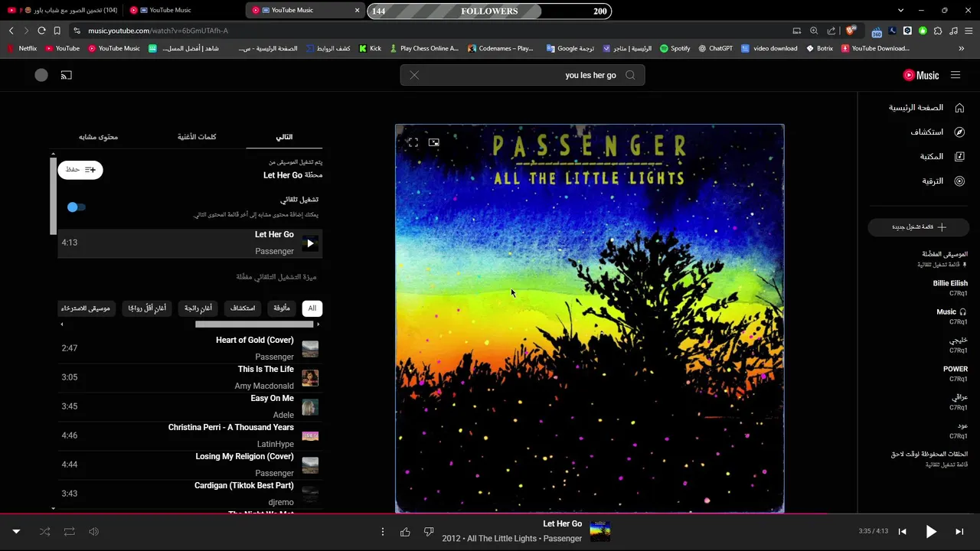Open the three-dot menu for Let Her Go
This screenshot has height=551, width=980.
pos(382,532)
